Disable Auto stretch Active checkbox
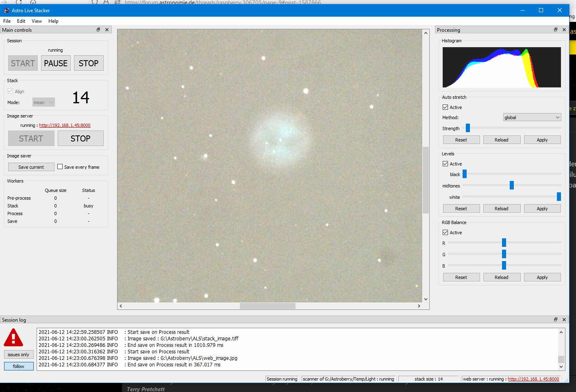This screenshot has height=392, width=576. click(x=445, y=107)
